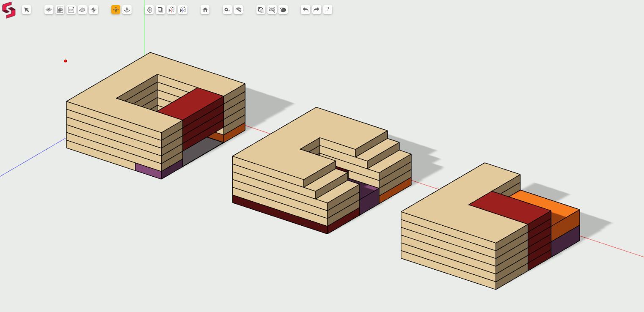Click the red mirror flip icon

click(171, 9)
